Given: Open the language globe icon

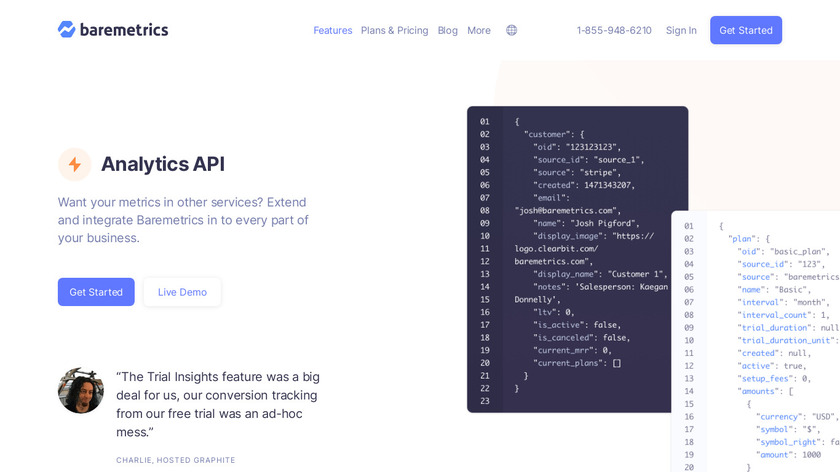Looking at the screenshot, I should pyautogui.click(x=512, y=31).
